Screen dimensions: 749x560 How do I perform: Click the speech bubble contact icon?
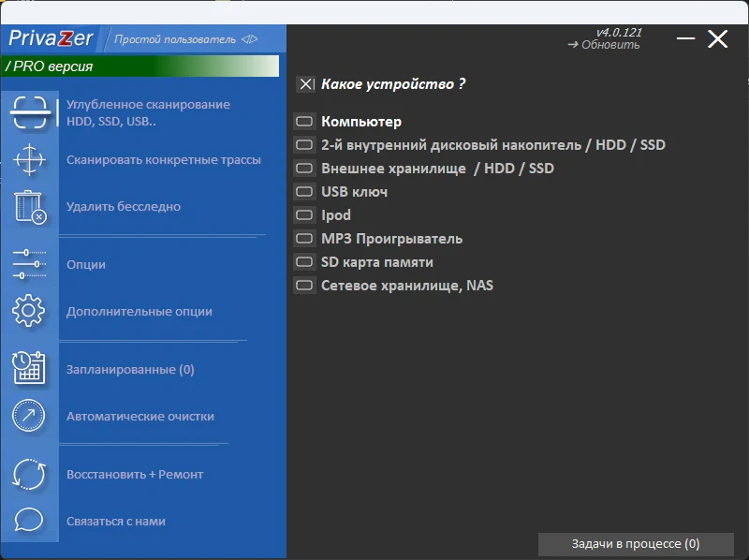(29, 520)
